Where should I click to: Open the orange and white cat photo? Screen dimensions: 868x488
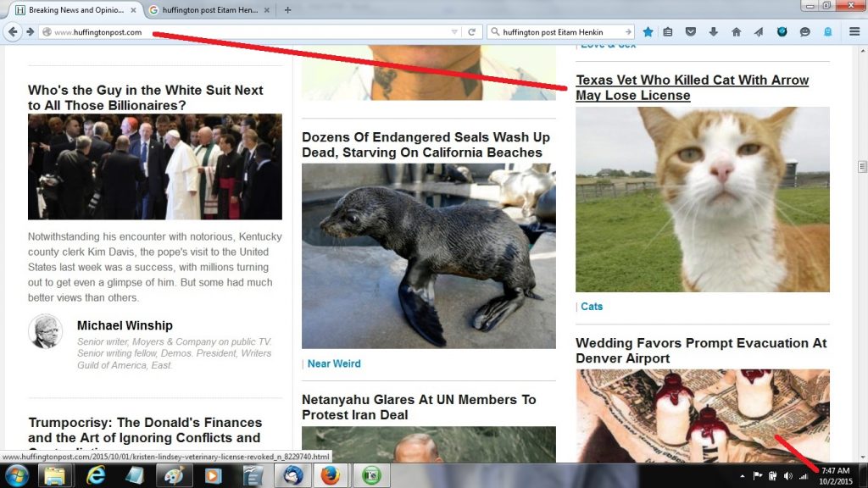coord(703,200)
